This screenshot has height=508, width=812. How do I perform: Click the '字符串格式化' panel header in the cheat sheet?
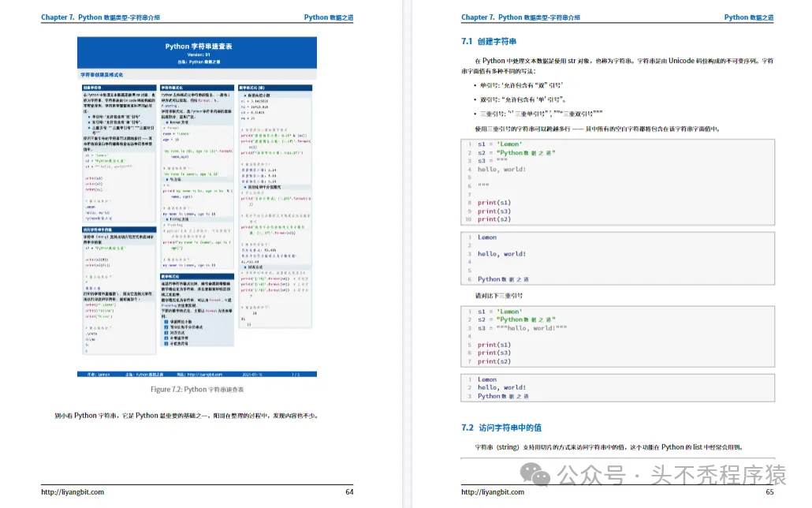[197, 88]
